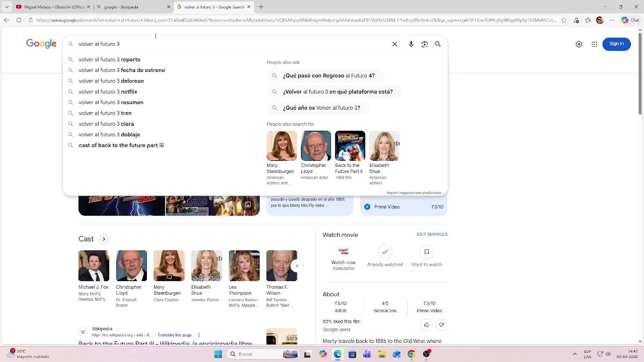Show more cast members with the right arrow
Image resolution: width=644 pixels, height=362 pixels.
pos(297,265)
